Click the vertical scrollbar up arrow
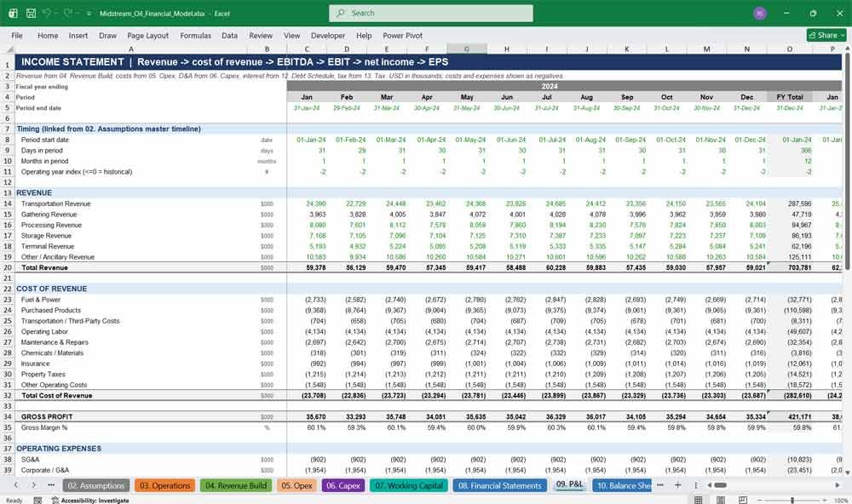The image size is (852, 504). tap(847, 49)
